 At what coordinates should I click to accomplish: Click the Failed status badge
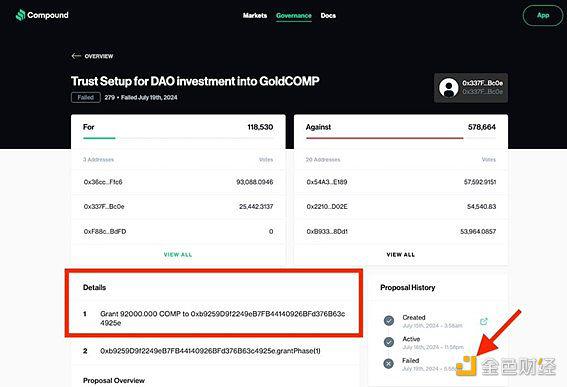click(x=86, y=97)
